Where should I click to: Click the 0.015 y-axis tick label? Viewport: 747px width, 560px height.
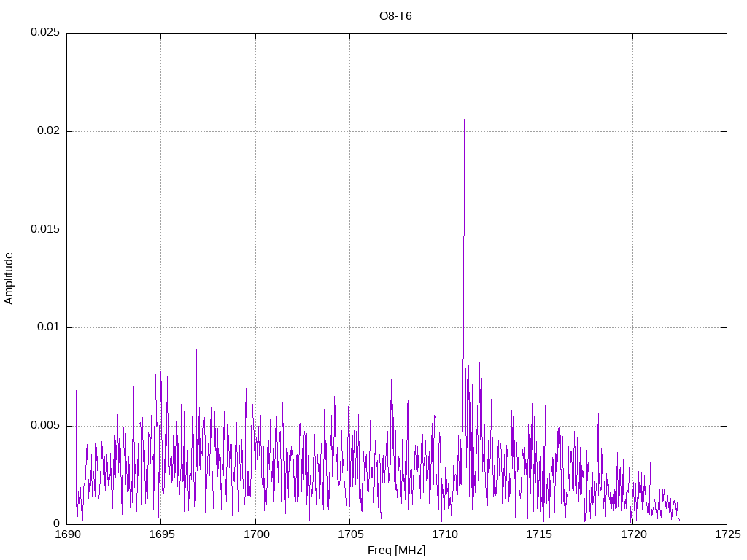click(44, 230)
